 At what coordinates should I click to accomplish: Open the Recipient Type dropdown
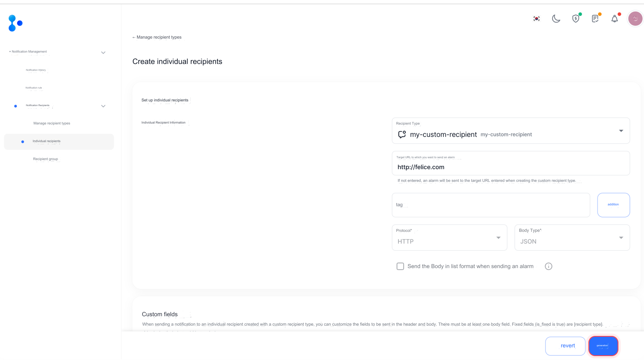click(x=621, y=131)
